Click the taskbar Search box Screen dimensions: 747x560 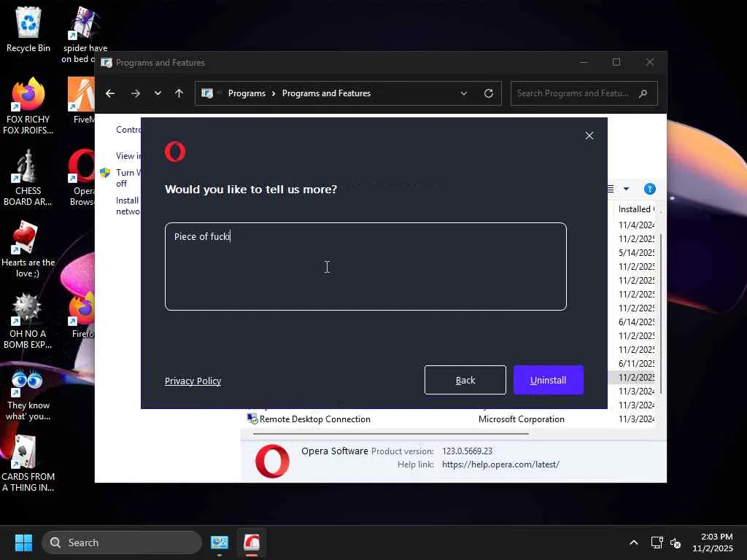(x=122, y=542)
